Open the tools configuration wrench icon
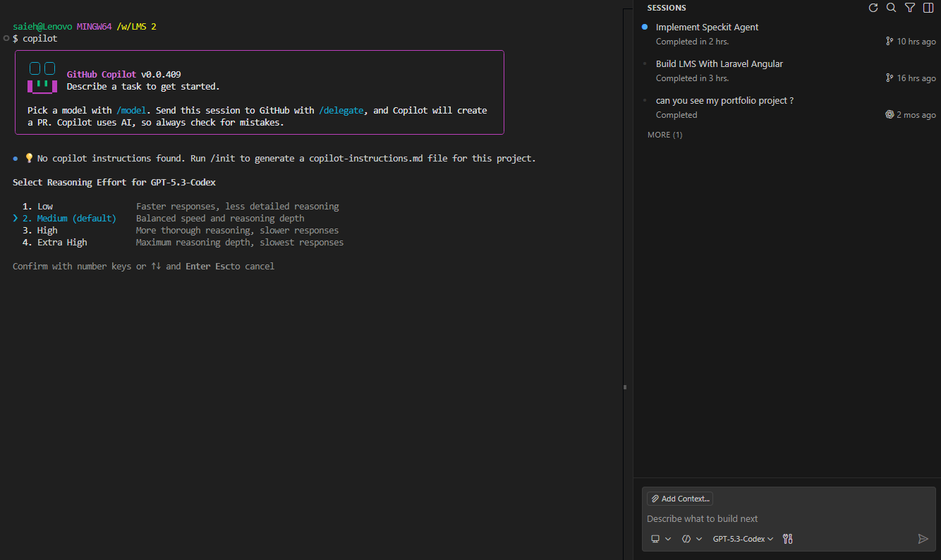The height and width of the screenshot is (560, 941). 787,538
